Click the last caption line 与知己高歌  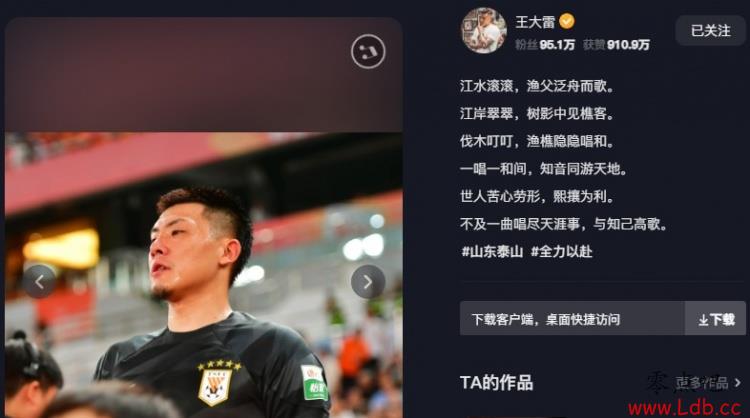(563, 223)
